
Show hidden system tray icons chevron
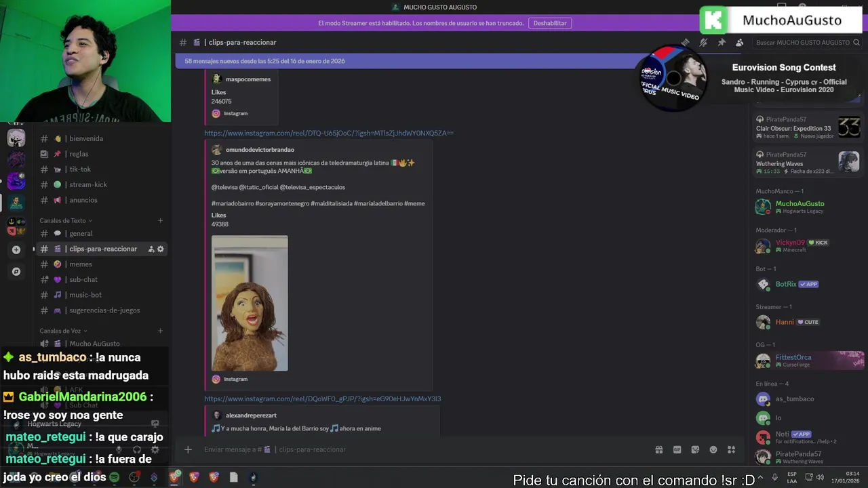[760, 477]
